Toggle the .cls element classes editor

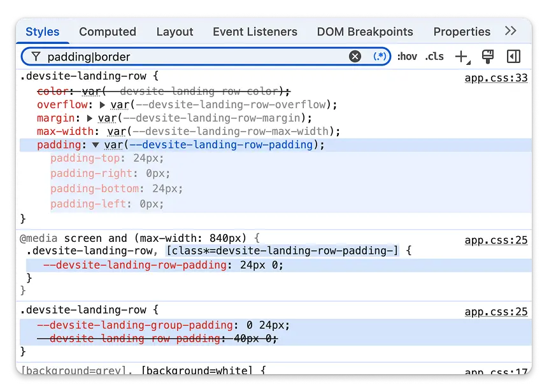click(x=434, y=56)
